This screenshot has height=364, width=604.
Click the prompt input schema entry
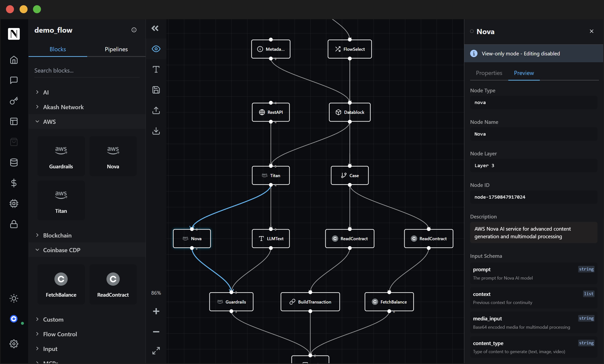coord(534,273)
